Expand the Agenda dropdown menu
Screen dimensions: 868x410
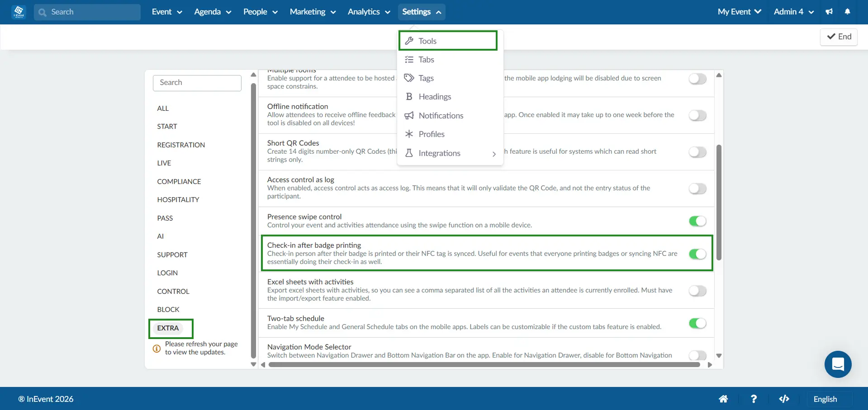[x=213, y=12]
